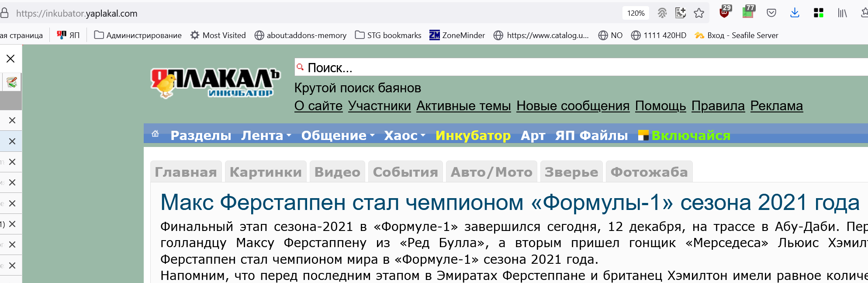Switch to the Зверье tab
The width and height of the screenshot is (868, 283).
(571, 172)
